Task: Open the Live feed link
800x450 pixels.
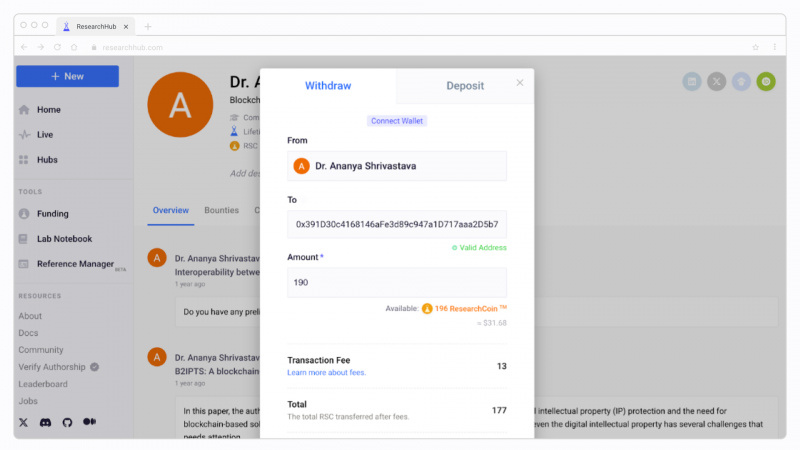Action: [45, 135]
